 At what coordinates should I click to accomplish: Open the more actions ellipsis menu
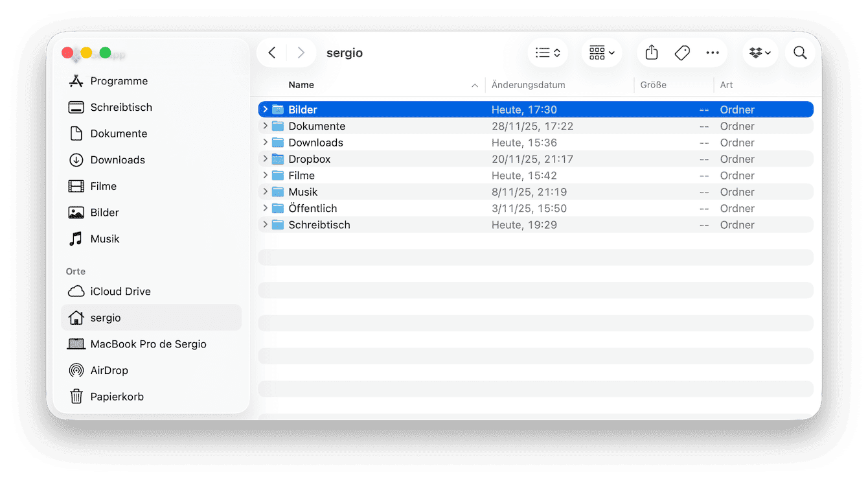click(713, 53)
